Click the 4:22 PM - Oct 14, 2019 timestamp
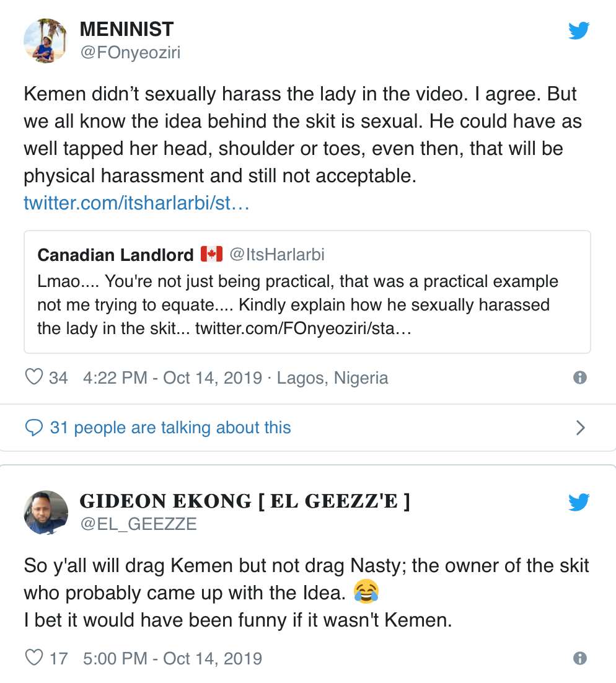616x683 pixels. pyautogui.click(x=172, y=377)
